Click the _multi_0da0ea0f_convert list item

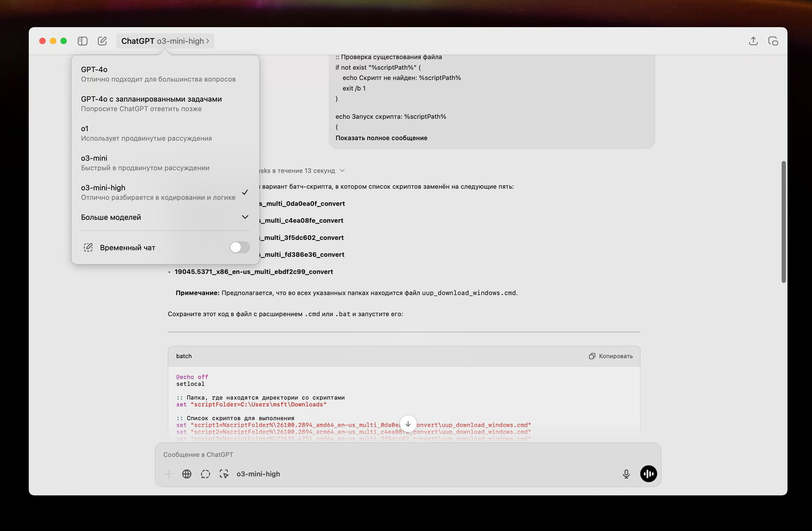(302, 204)
